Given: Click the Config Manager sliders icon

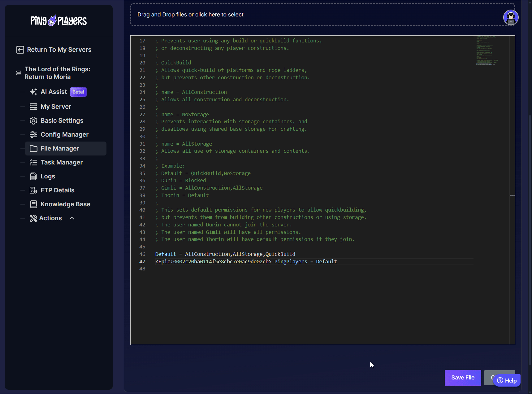Looking at the screenshot, I should point(33,135).
